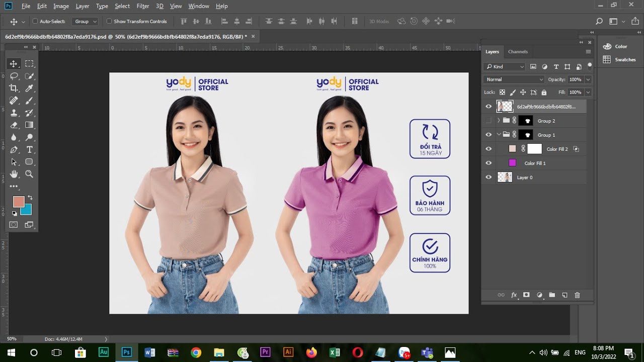
Task: Open the Color panel button
Action: point(616,46)
